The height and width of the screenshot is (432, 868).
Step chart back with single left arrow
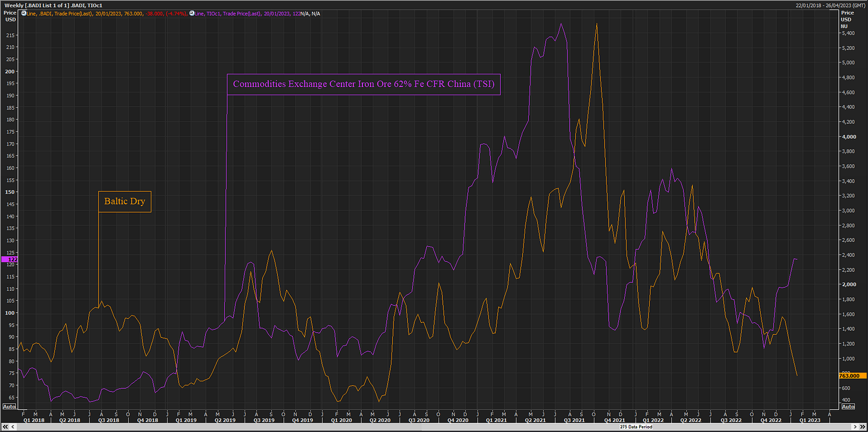(13, 427)
